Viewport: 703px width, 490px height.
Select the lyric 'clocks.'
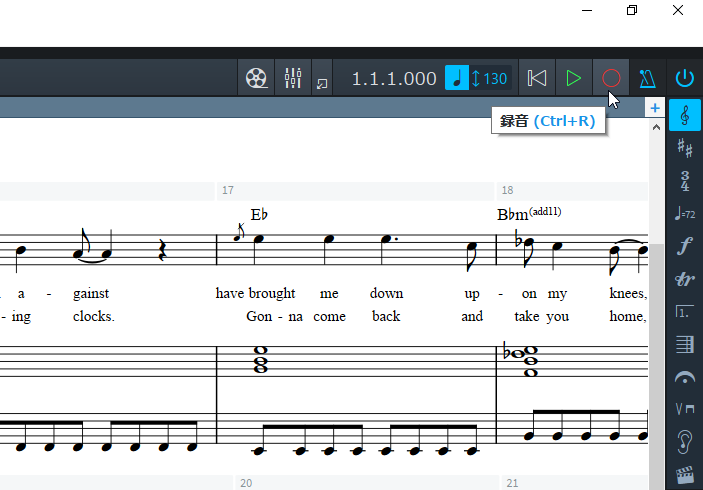click(x=94, y=317)
